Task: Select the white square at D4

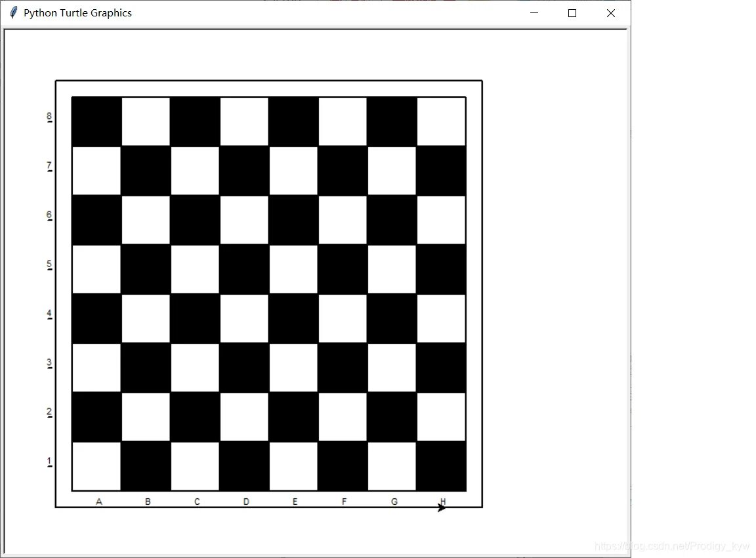Action: pyautogui.click(x=244, y=318)
